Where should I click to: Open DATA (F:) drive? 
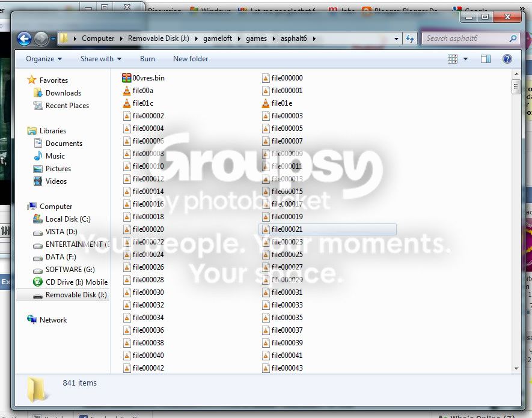point(61,257)
